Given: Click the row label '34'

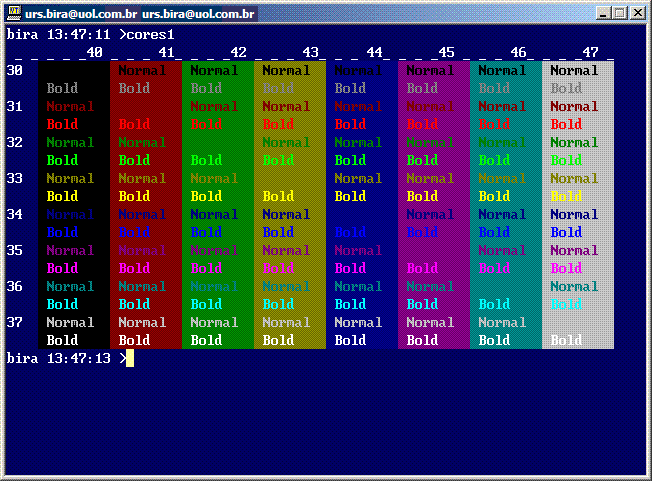Looking at the screenshot, I should pyautogui.click(x=15, y=214).
